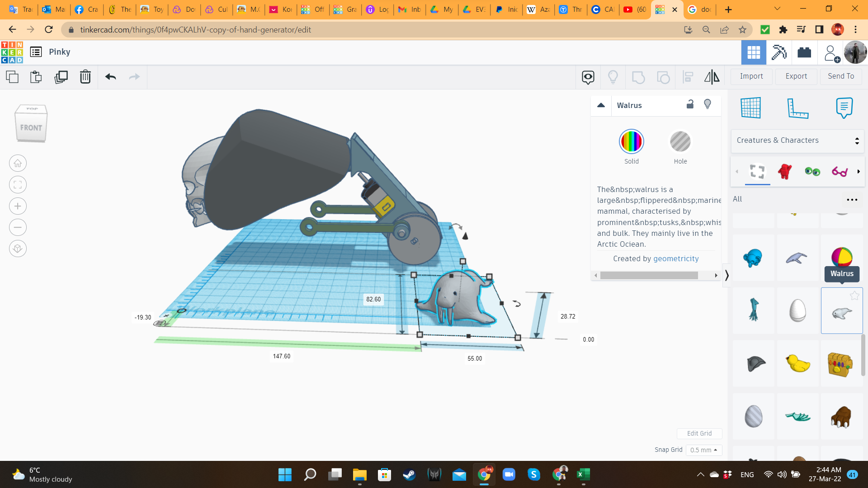Click the Duplicate and repeat icon
Screen dimensions: 868x488
pyautogui.click(x=61, y=77)
